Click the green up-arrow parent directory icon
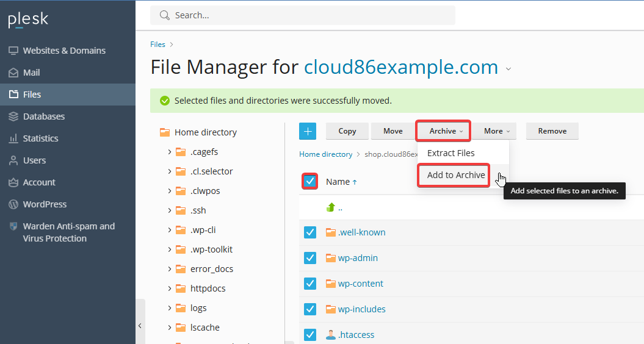Image resolution: width=644 pixels, height=344 pixels. click(x=331, y=207)
